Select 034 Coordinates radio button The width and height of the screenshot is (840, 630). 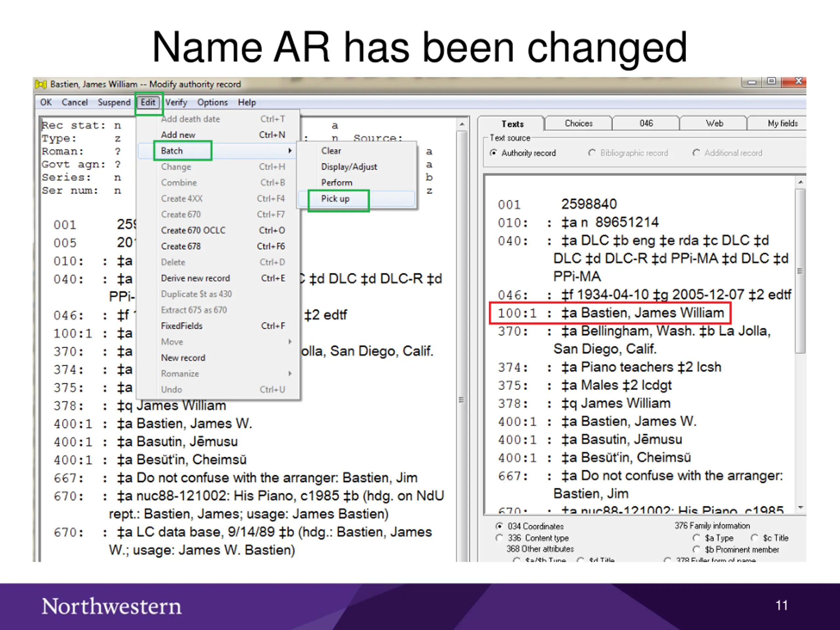click(499, 526)
